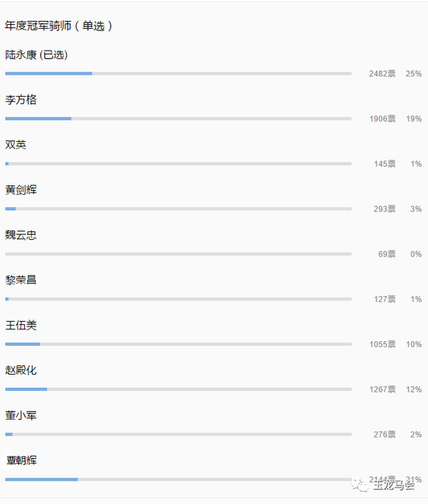
Task: Click the 年度冠军骑师（单选） poll title
Action: click(x=58, y=26)
